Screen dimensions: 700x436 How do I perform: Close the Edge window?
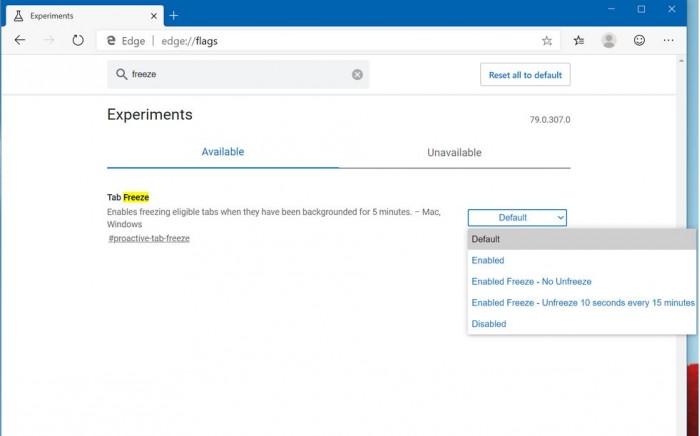pos(671,9)
